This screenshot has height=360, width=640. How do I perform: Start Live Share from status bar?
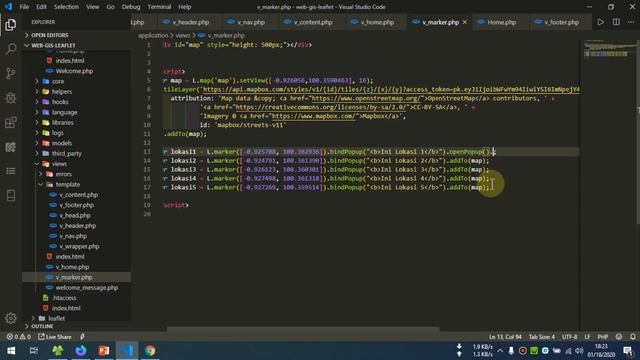55,337
